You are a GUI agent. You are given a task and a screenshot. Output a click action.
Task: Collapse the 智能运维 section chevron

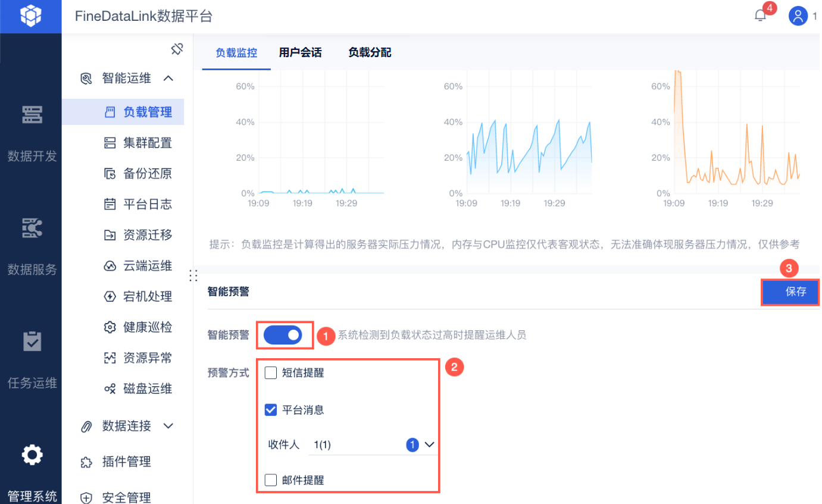click(168, 78)
